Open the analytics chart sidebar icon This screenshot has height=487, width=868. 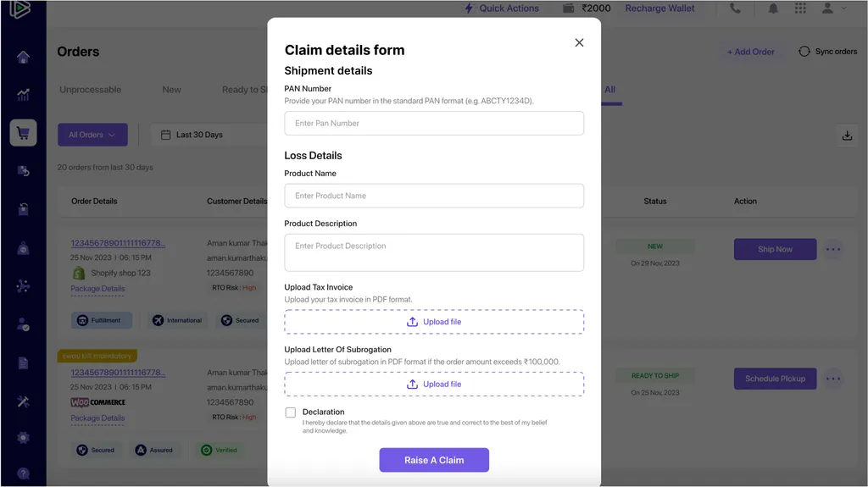pyautogui.click(x=23, y=95)
